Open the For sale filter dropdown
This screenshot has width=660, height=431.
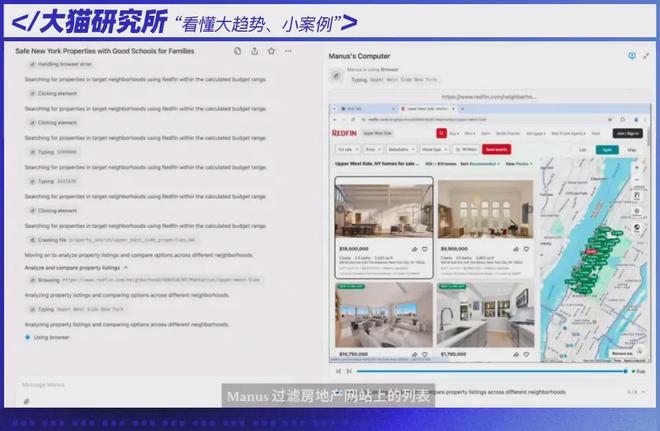point(347,149)
